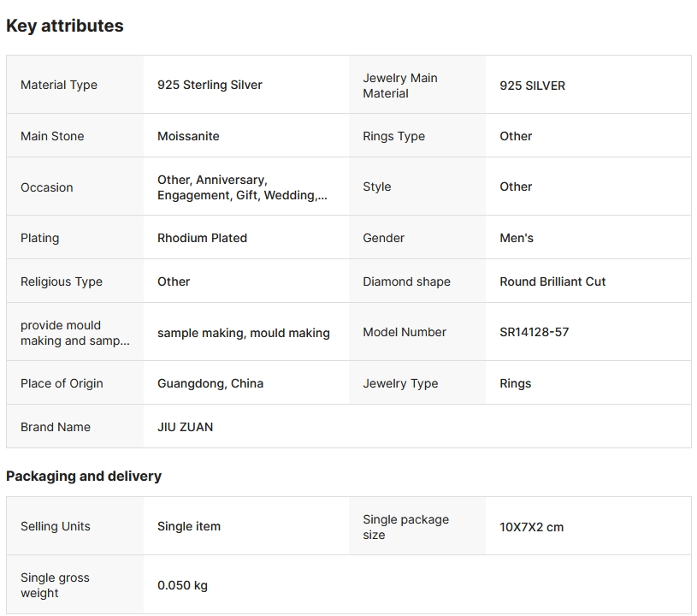Click the Packaging and delivery heading
The height and width of the screenshot is (616, 697).
click(84, 476)
